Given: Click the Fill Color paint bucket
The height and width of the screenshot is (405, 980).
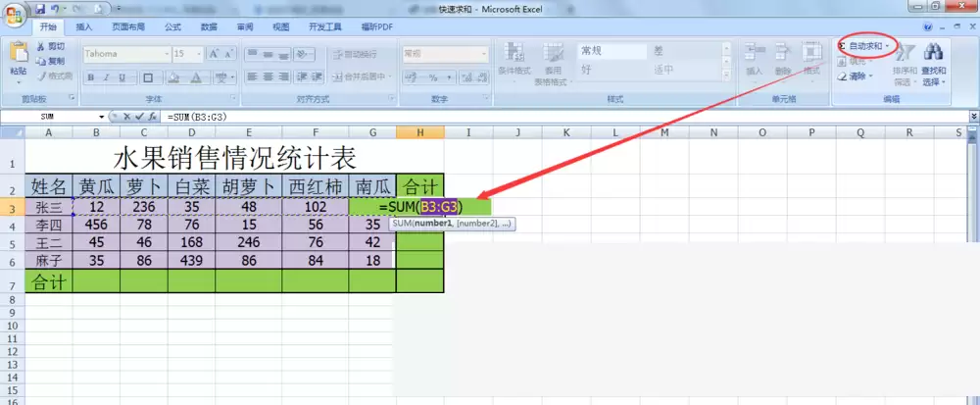Looking at the screenshot, I should coord(174,78).
